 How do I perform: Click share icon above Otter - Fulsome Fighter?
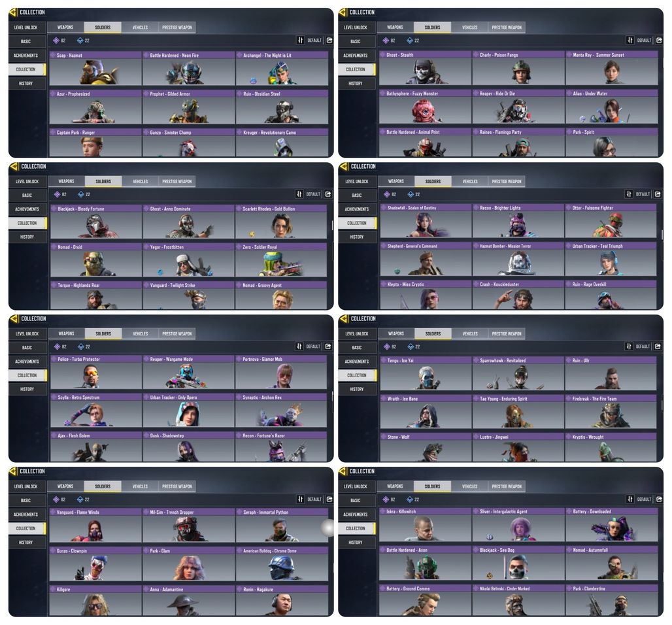coord(658,194)
